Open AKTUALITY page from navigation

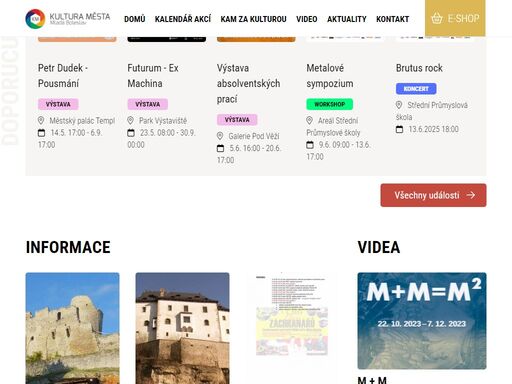pos(347,19)
